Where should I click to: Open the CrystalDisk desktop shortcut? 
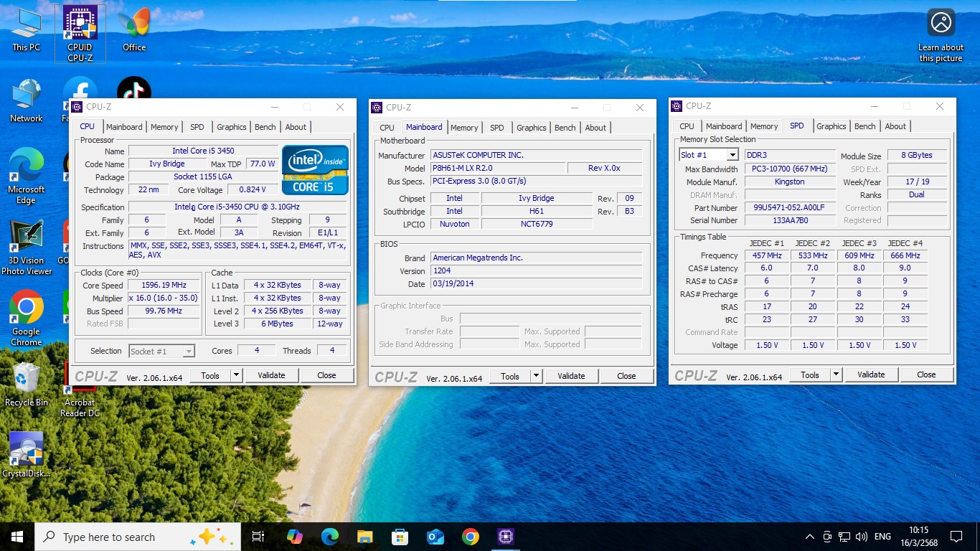pyautogui.click(x=27, y=456)
